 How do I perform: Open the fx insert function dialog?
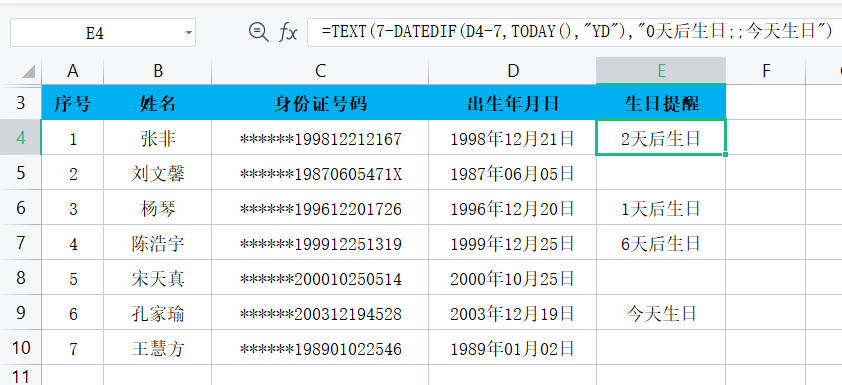coord(288,33)
